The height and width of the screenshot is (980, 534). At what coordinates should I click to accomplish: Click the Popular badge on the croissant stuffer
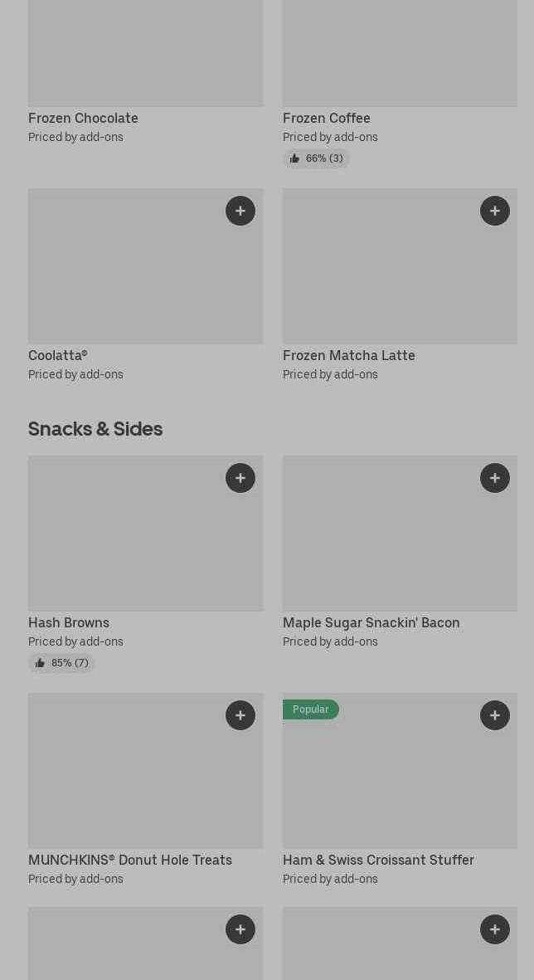coord(310,709)
